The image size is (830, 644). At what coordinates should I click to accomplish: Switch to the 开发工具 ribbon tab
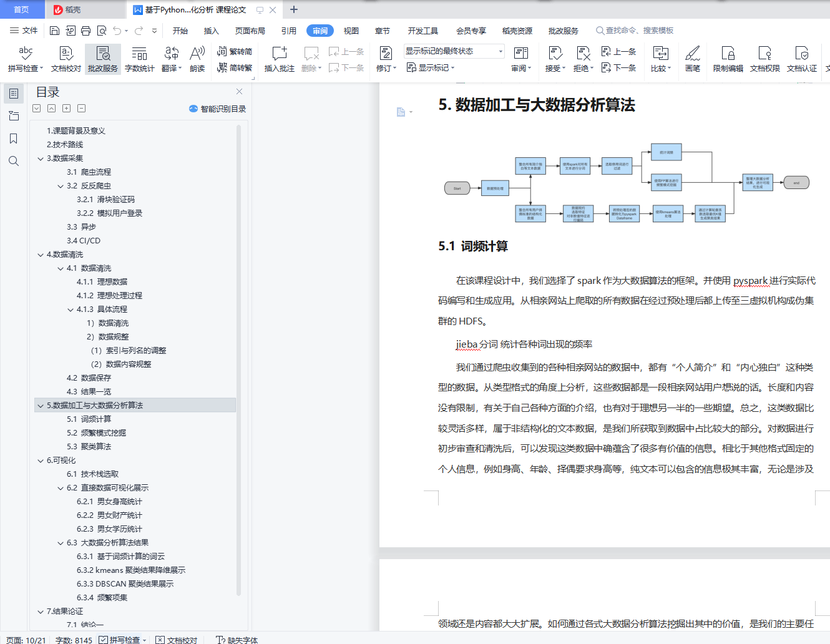pos(423,31)
